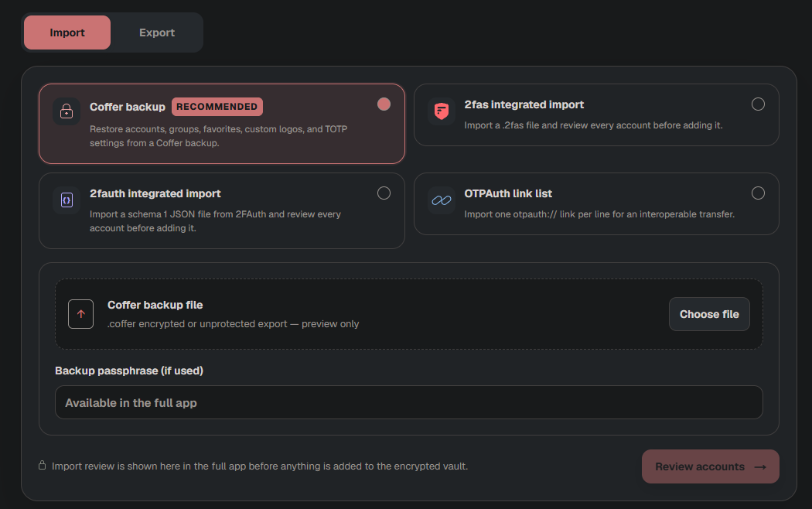Click the 2fauth integrated import card description
Viewport: 812px width, 509px height.
coord(215,221)
